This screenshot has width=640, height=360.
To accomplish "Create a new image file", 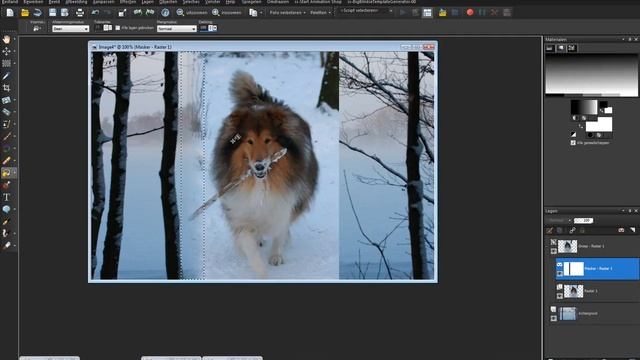I will click(x=10, y=13).
